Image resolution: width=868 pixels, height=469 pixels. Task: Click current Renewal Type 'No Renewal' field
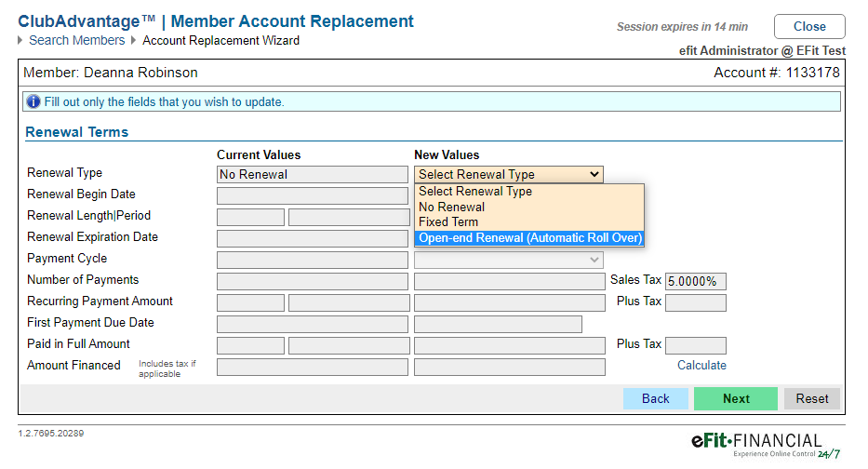coord(313,174)
